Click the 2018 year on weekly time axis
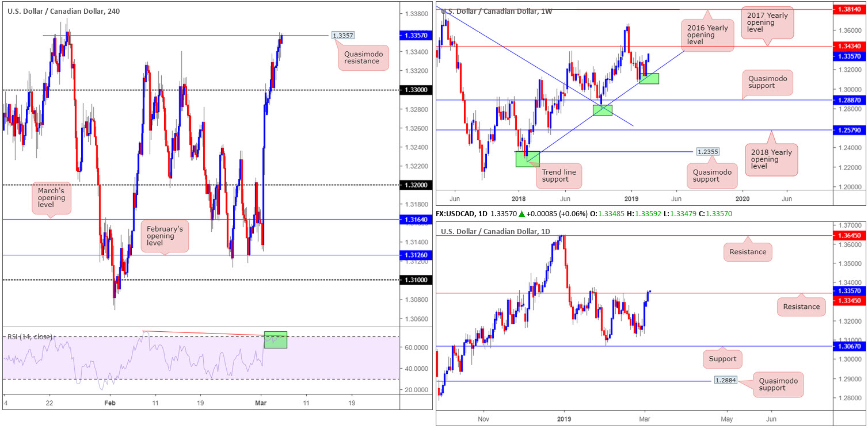The image size is (868, 429). point(518,198)
